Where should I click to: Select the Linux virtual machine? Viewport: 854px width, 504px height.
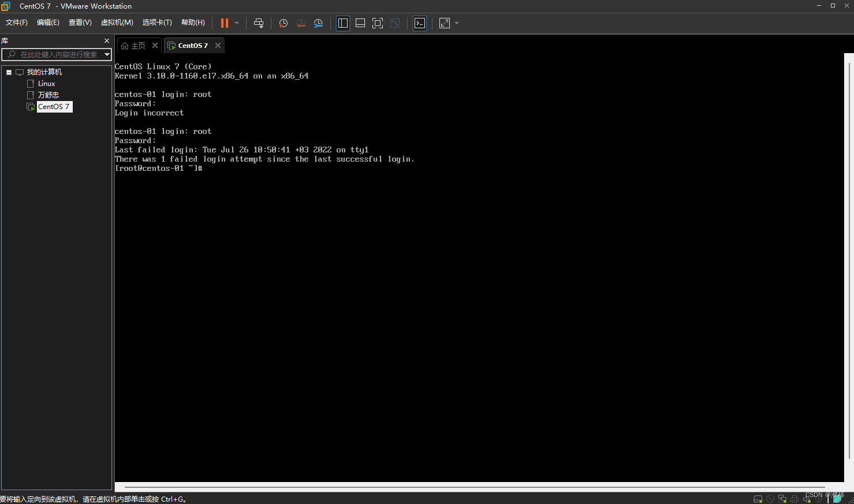(x=46, y=84)
